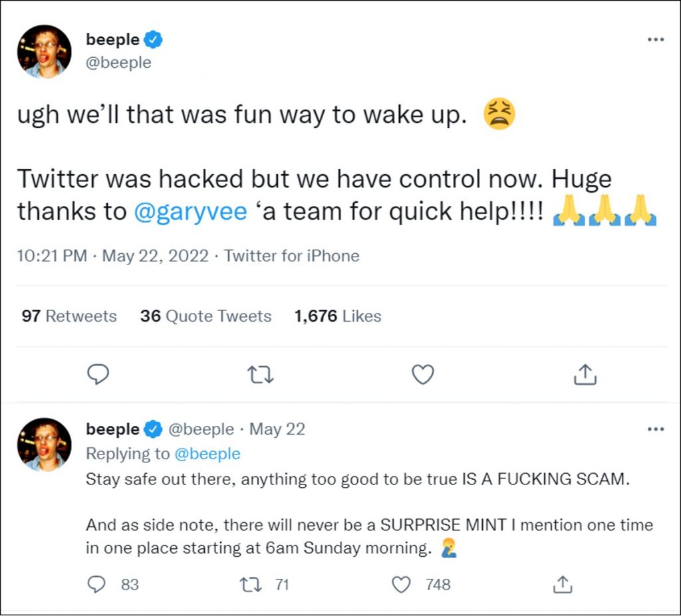The image size is (681, 616).
Task: Open the @garyvee mention link
Action: 190,212
